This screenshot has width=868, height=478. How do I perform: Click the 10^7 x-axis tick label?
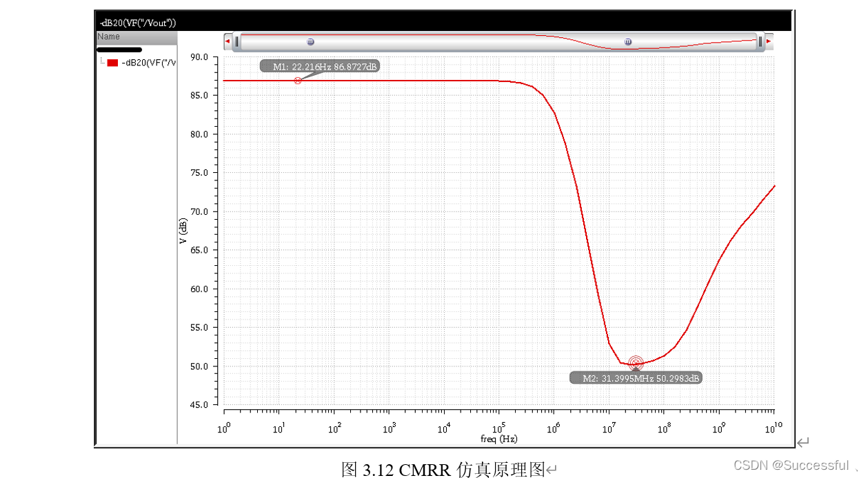click(x=609, y=428)
